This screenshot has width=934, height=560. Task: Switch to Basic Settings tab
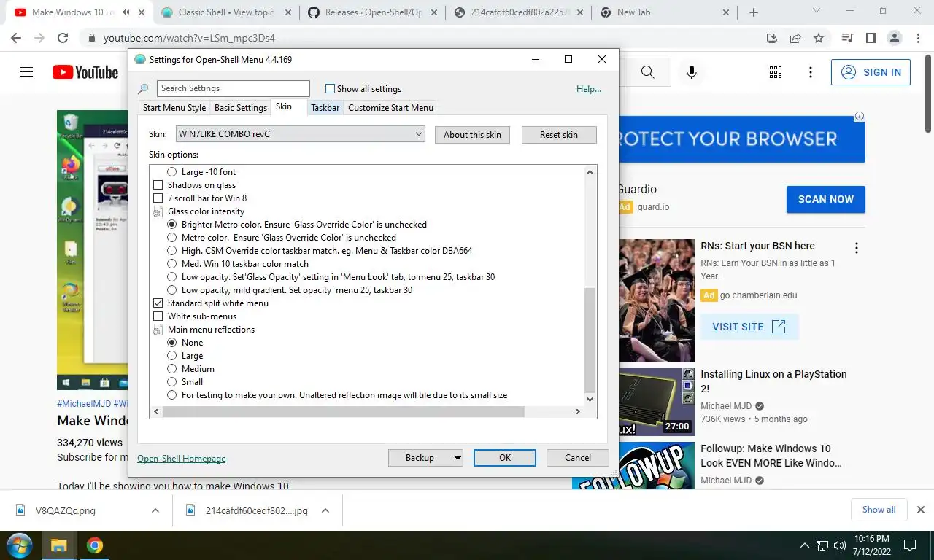tap(241, 108)
